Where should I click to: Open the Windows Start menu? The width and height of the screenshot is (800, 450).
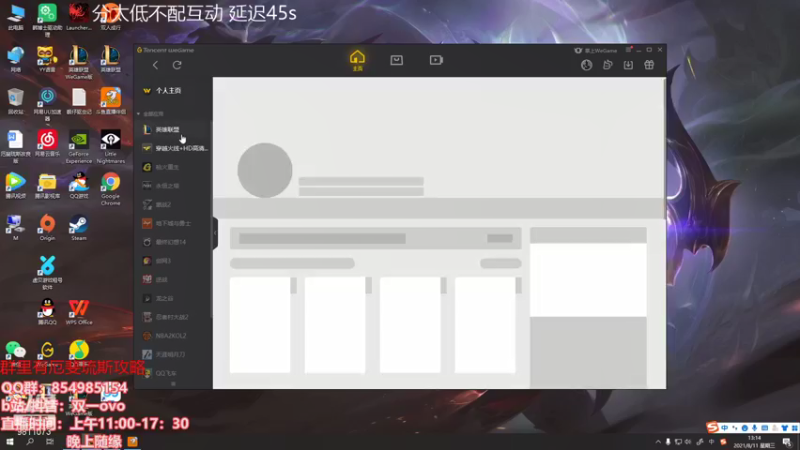10,442
